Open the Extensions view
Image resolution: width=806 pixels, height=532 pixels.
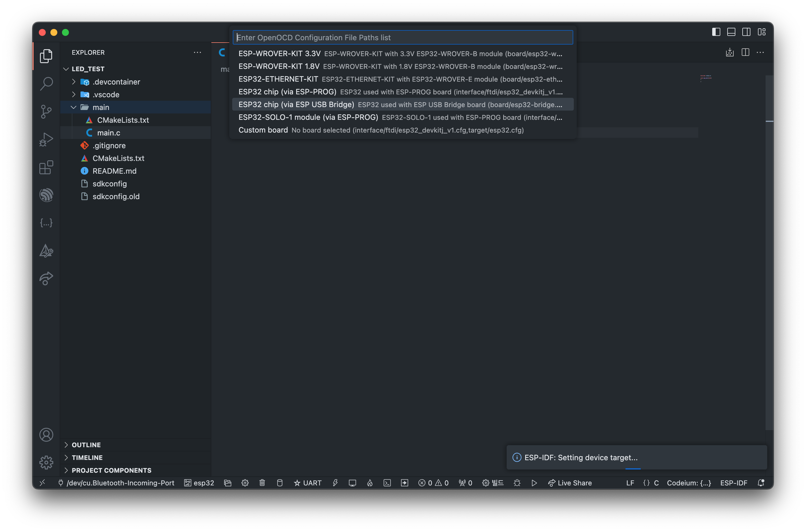[x=46, y=167]
